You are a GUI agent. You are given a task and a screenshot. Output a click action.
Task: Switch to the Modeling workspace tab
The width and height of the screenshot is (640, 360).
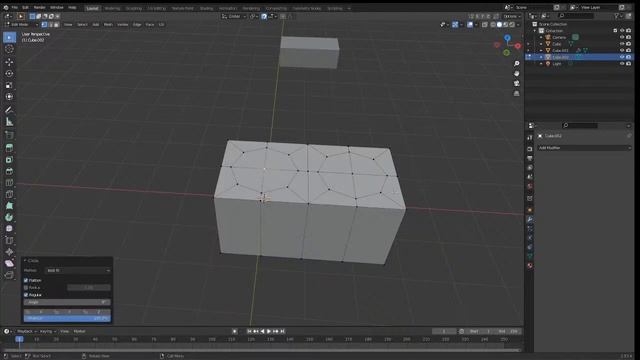112,8
